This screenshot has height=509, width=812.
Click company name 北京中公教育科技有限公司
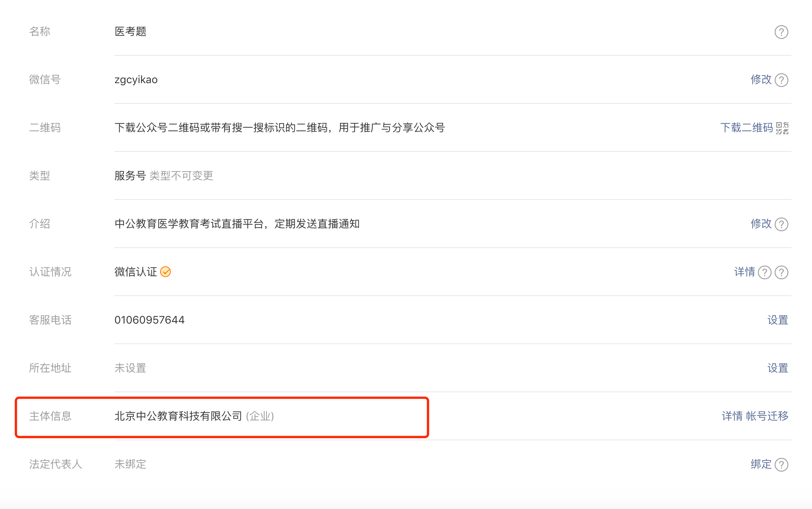(178, 416)
